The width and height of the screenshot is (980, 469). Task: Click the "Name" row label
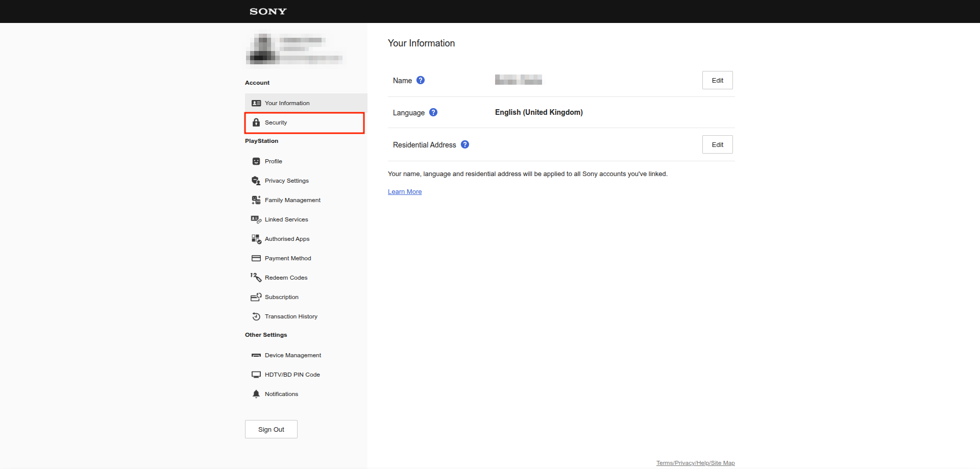click(x=402, y=81)
